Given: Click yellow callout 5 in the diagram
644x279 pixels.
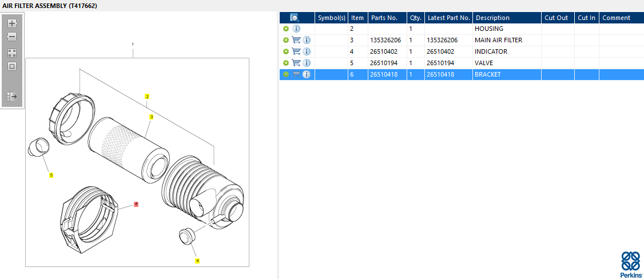Looking at the screenshot, I should [x=51, y=175].
